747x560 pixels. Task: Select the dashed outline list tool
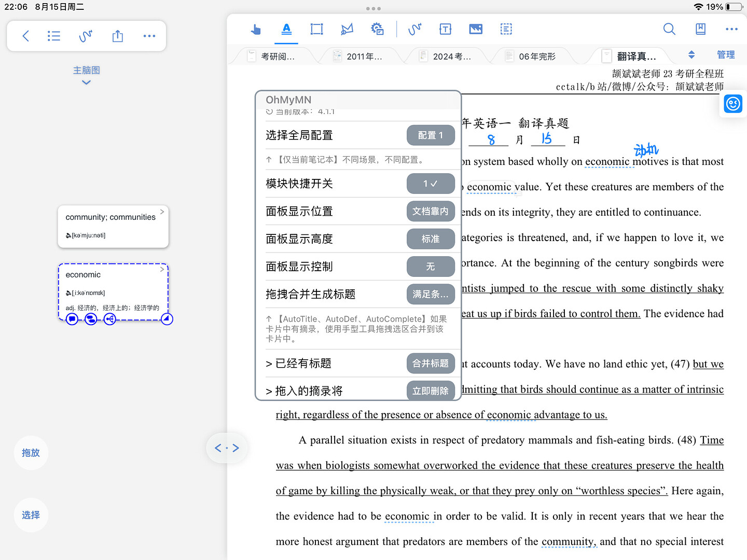(x=506, y=29)
